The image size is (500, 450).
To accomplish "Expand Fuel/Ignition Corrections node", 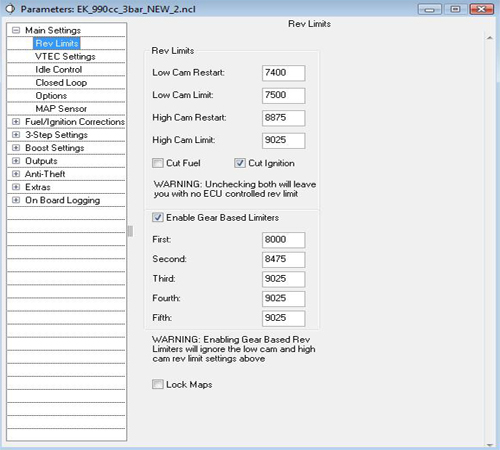I will pos(16,122).
